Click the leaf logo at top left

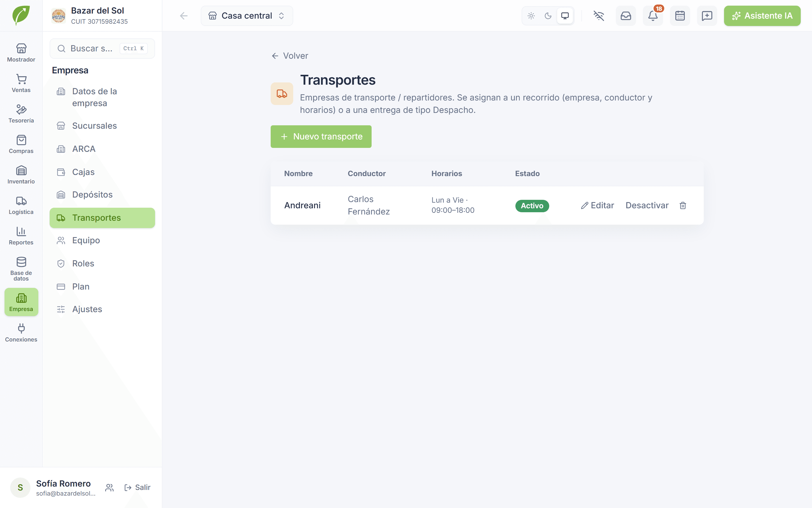click(21, 16)
